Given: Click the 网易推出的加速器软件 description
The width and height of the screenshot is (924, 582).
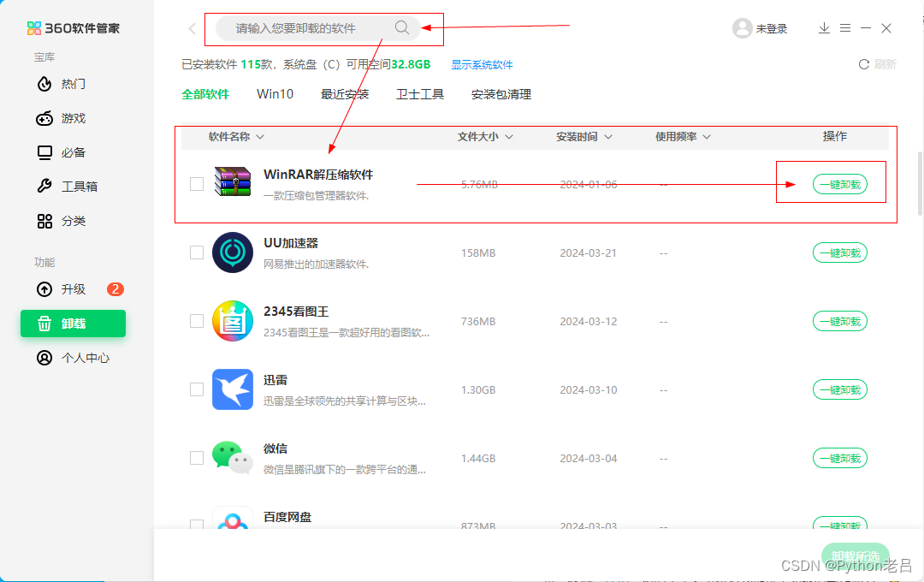Looking at the screenshot, I should click(316, 264).
